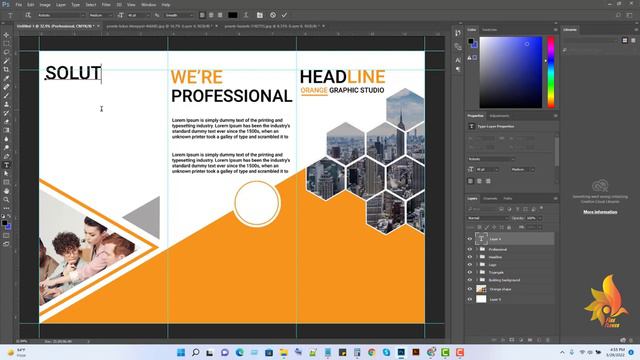The width and height of the screenshot is (640, 360).
Task: Switch to the Adjustments tab
Action: point(499,116)
